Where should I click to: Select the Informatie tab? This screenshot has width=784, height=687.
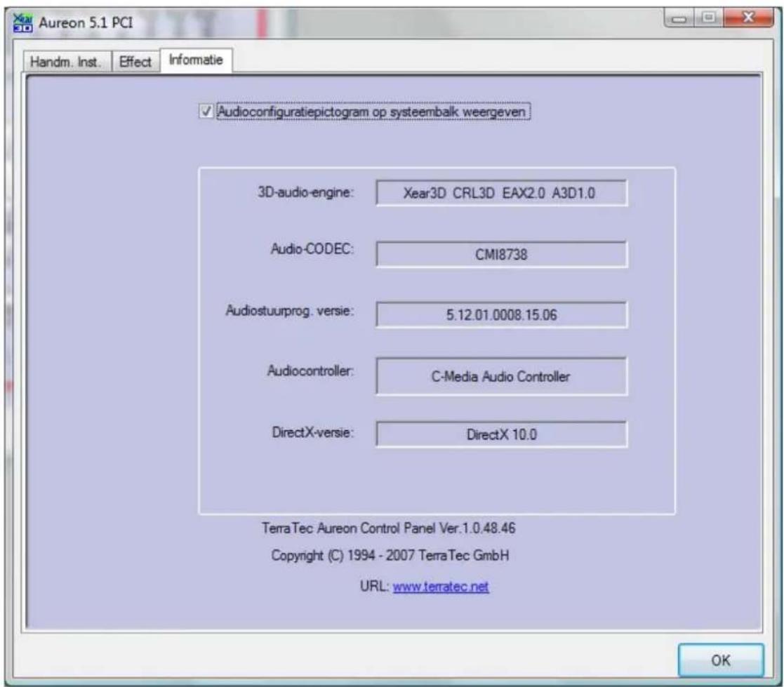(196, 60)
